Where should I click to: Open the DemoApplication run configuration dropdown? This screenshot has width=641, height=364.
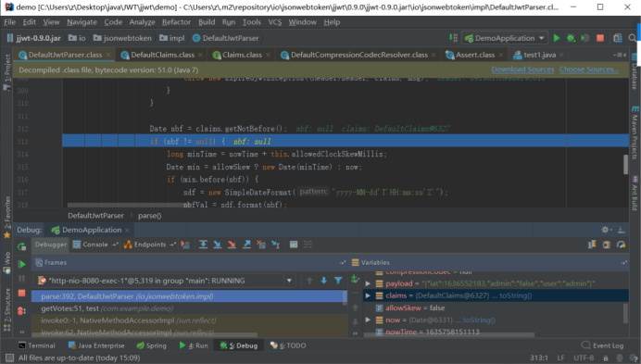tap(505, 38)
